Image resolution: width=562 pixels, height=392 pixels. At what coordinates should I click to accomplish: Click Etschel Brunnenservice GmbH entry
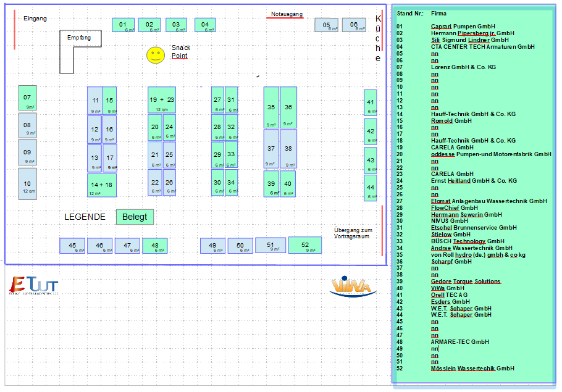coord(474,228)
